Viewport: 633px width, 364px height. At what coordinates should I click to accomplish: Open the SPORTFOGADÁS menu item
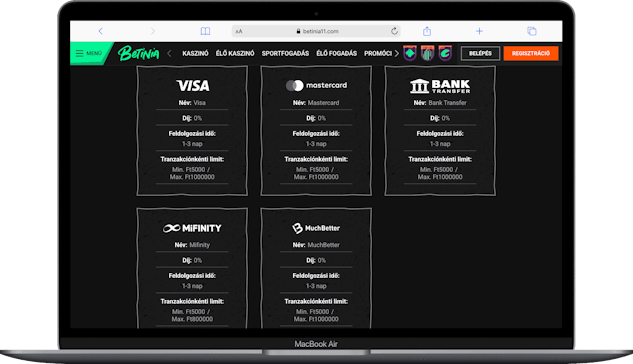coord(285,53)
